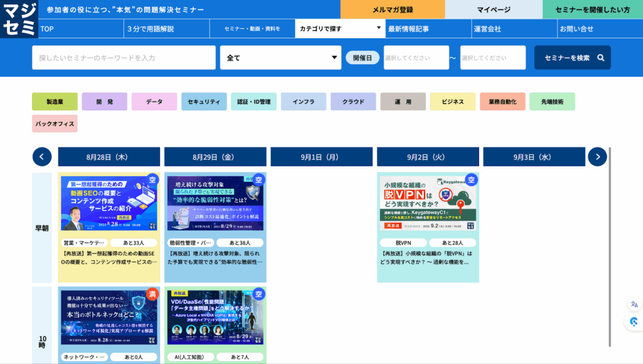Select the 製造業 category tag
This screenshot has width=643, height=364.
click(55, 102)
